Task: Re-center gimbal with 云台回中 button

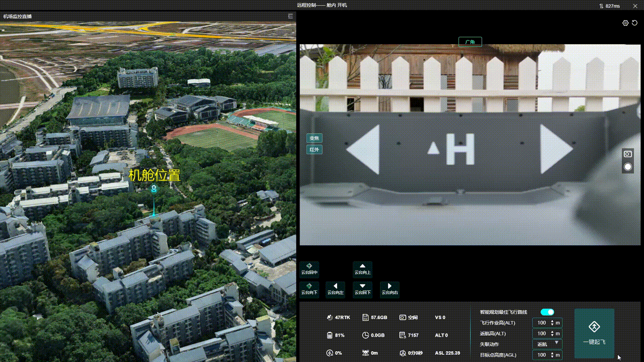Action: (x=309, y=270)
